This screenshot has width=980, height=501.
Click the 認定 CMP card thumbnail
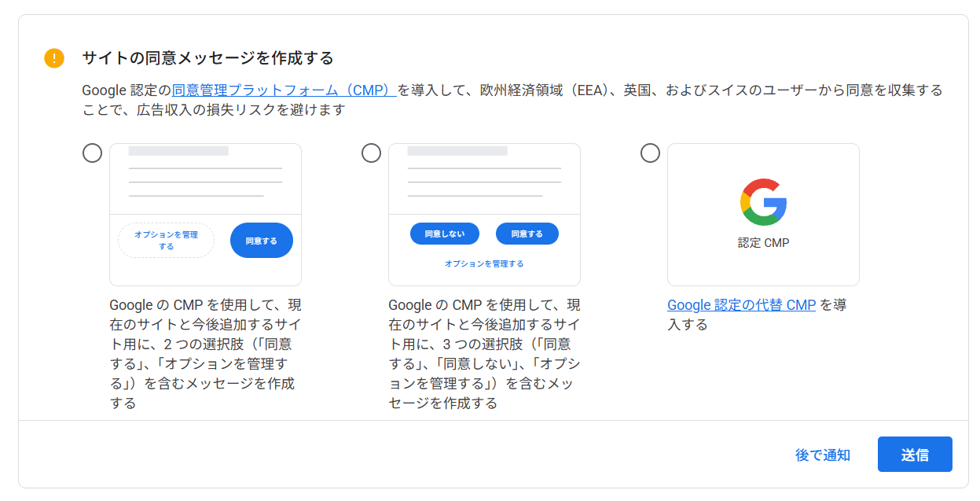[763, 215]
